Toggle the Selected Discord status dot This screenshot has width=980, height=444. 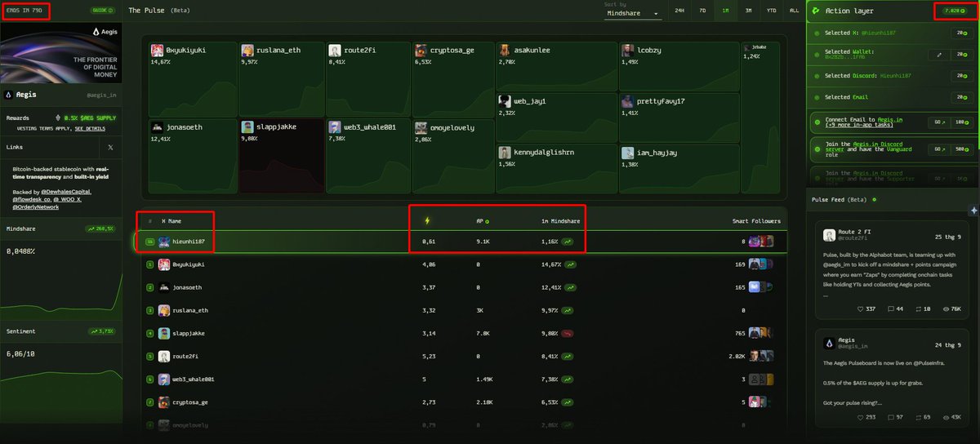817,76
